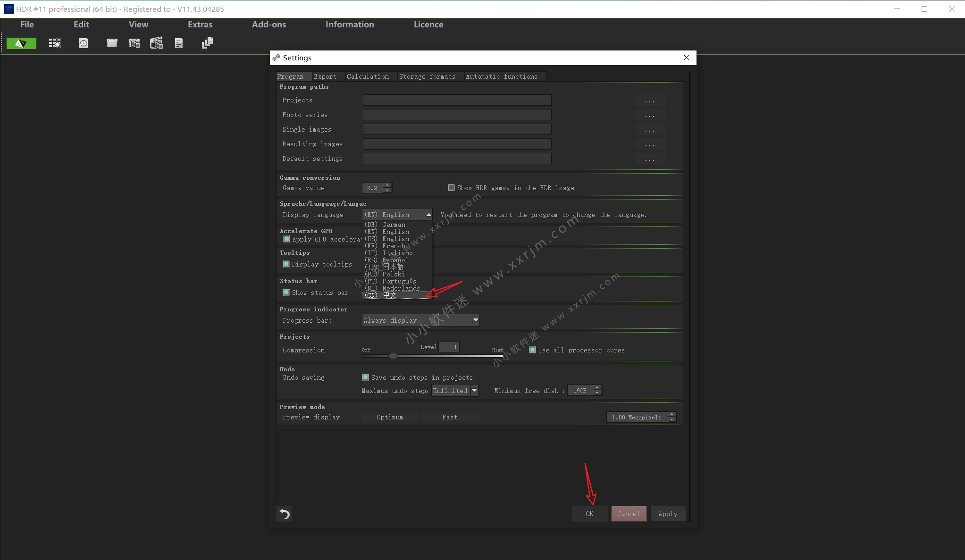The height and width of the screenshot is (560, 965).
Task: Click the film clapperboard toolbar icon
Action: point(156,43)
